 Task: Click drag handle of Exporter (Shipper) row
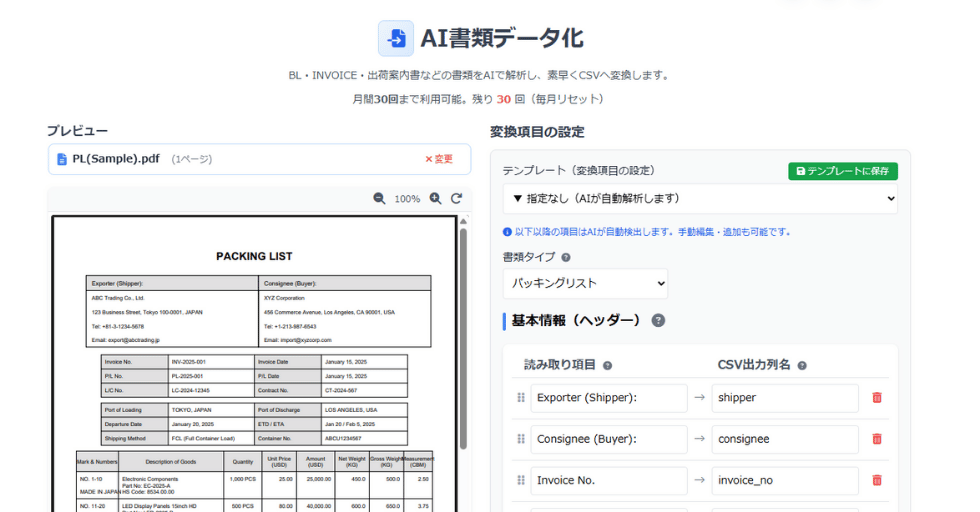pyautogui.click(x=521, y=398)
